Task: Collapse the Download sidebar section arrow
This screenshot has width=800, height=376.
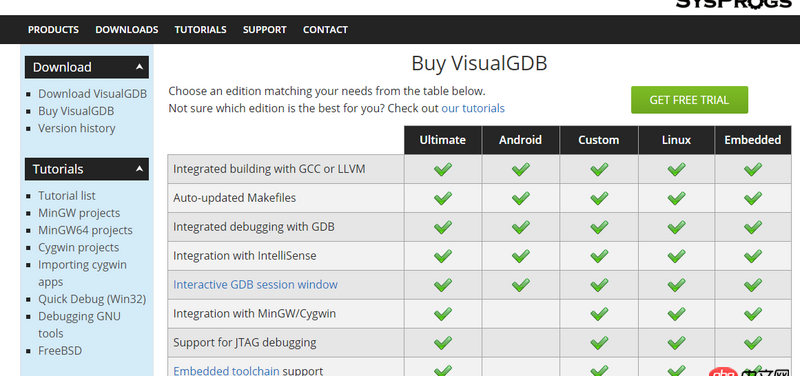Action: pyautogui.click(x=139, y=67)
